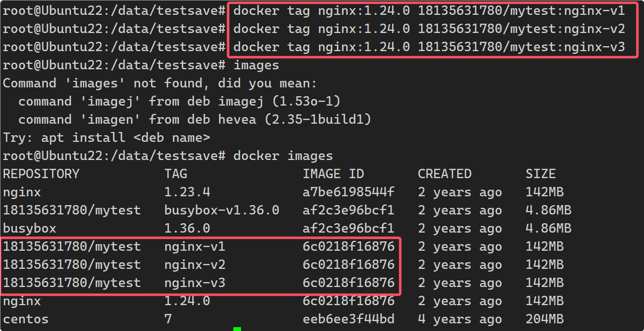Screen dimensions: 644x331
Task: Click the mistyped 'images' command after the prompt
Action: (x=256, y=65)
